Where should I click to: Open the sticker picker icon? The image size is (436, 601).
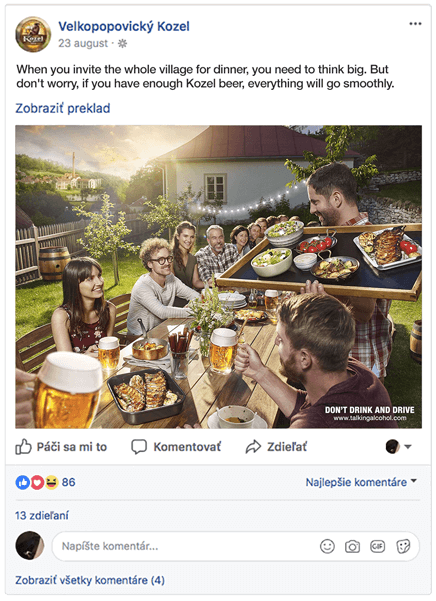coord(403,546)
